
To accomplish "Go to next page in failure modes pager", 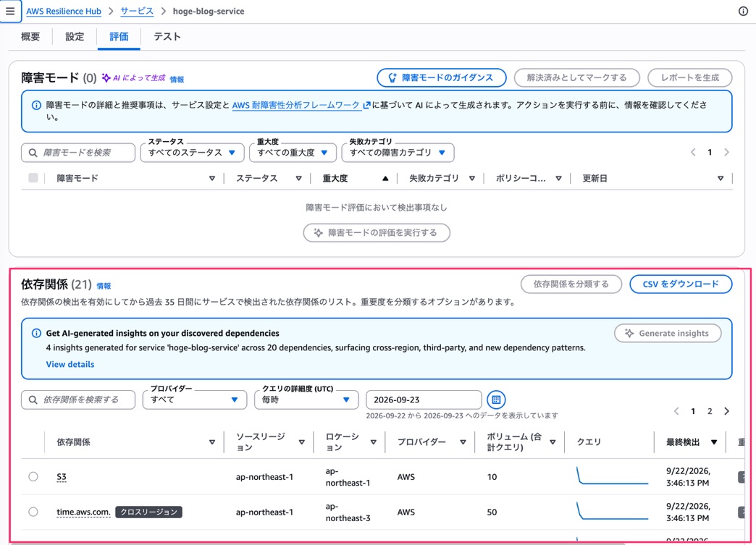I will pos(726,152).
